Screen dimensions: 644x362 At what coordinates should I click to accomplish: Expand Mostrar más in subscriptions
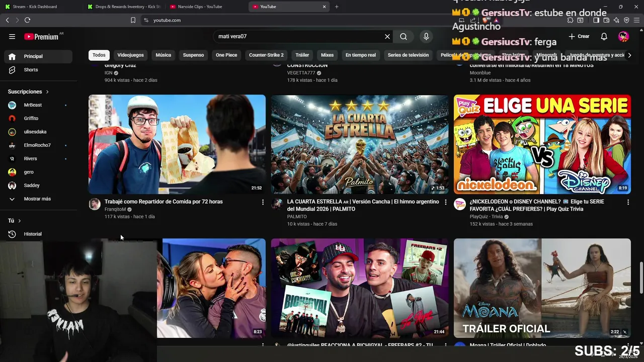tap(39, 199)
